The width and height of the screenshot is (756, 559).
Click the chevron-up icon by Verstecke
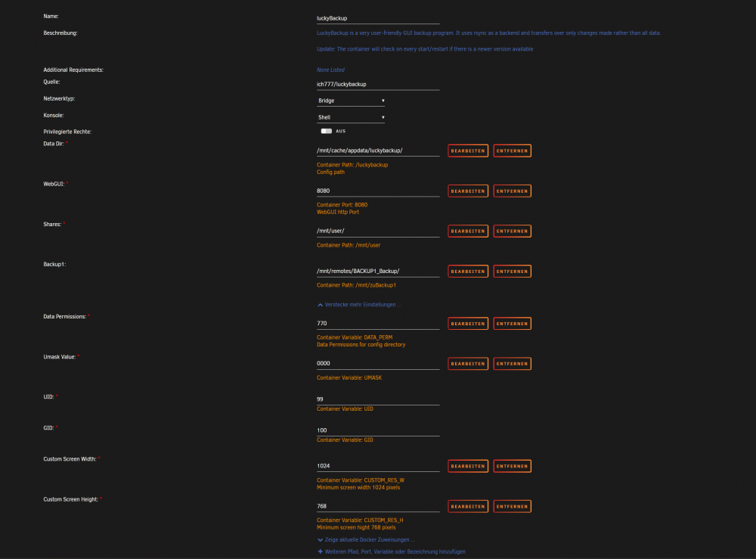pos(320,305)
